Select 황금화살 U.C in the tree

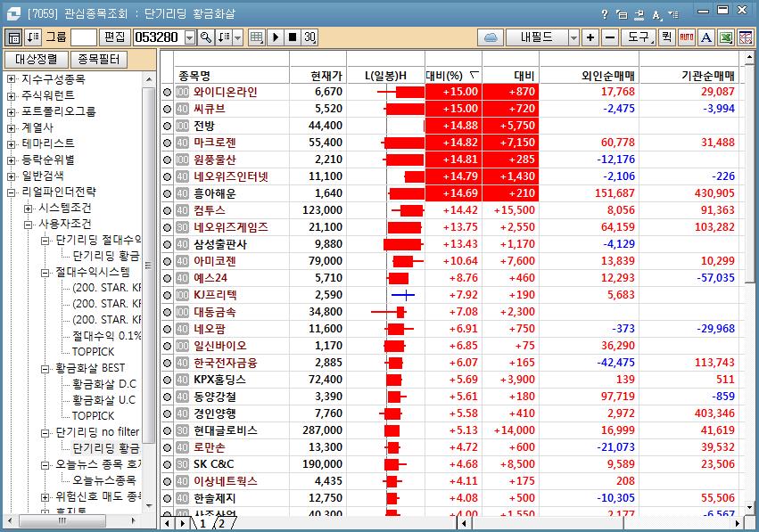tap(104, 400)
